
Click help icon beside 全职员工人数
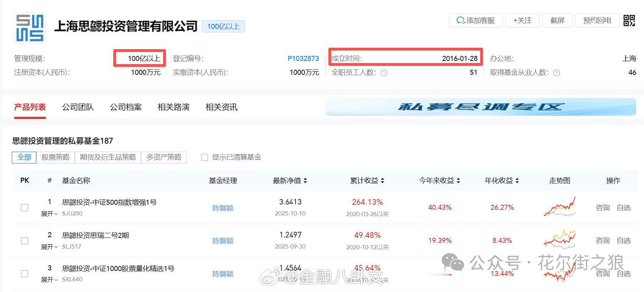(384, 73)
